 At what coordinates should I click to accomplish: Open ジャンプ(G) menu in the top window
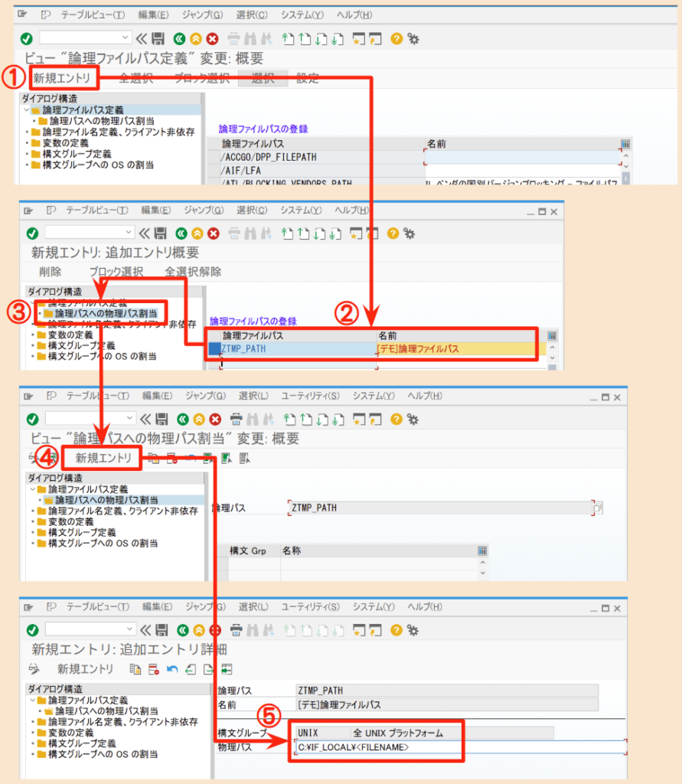202,15
